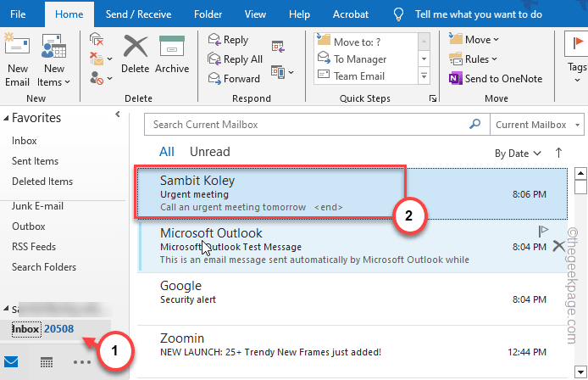Minimize the folder pane with chevron
Image resolution: width=588 pixels, height=380 pixels.
pos(118,115)
